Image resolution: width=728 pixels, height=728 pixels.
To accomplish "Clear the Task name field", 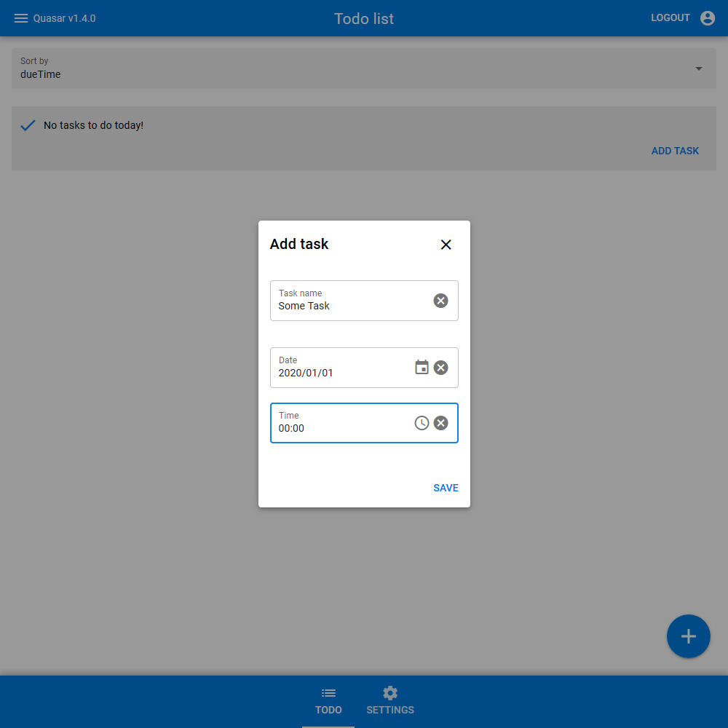I will click(440, 301).
